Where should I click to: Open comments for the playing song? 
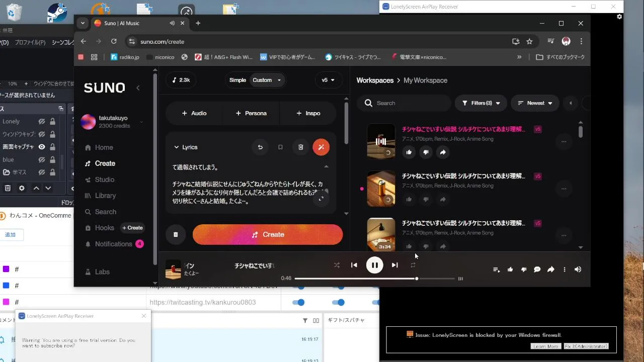point(537,269)
